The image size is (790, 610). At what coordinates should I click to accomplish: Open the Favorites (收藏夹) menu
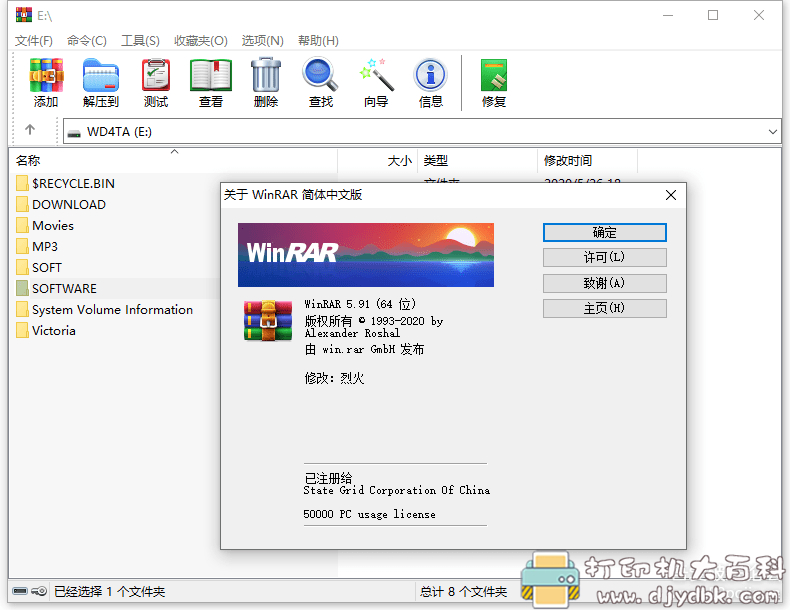[x=201, y=40]
